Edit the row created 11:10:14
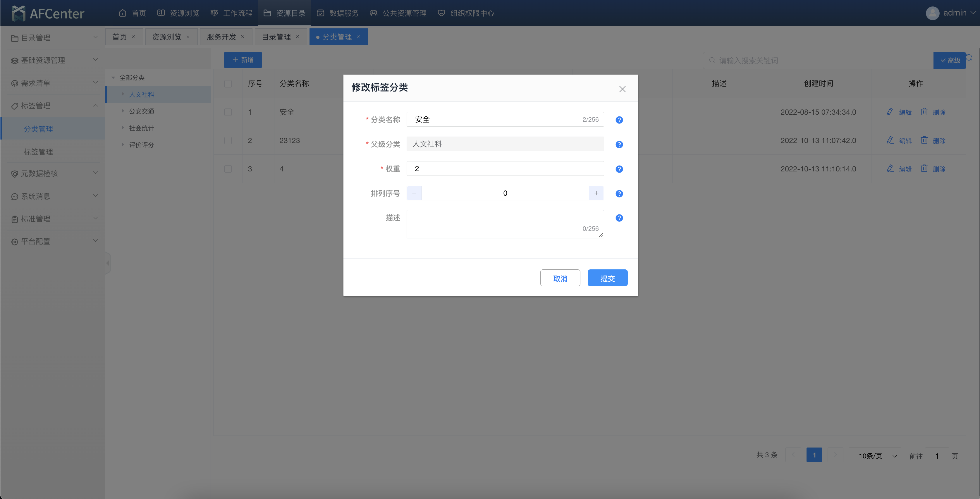The height and width of the screenshot is (499, 980). pos(899,169)
